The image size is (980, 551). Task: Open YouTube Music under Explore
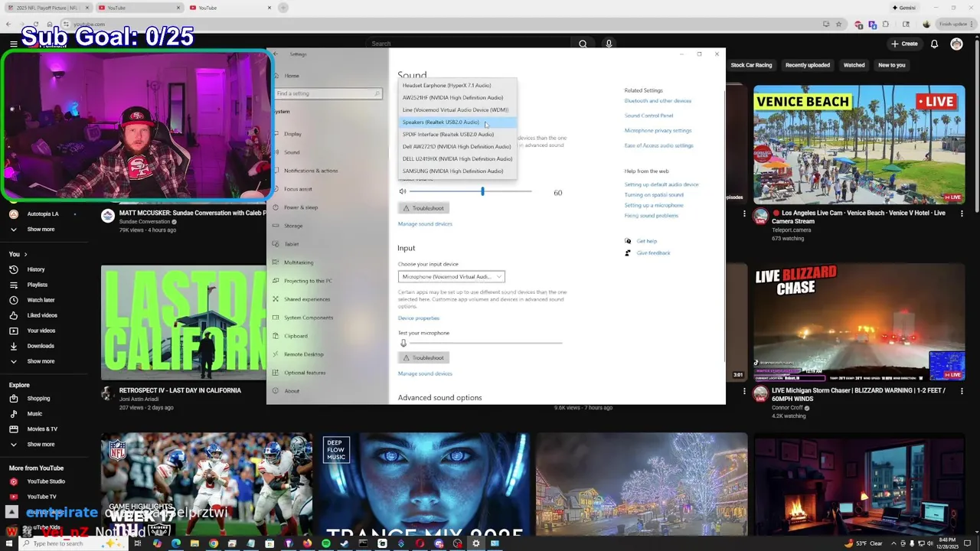pyautogui.click(x=34, y=414)
